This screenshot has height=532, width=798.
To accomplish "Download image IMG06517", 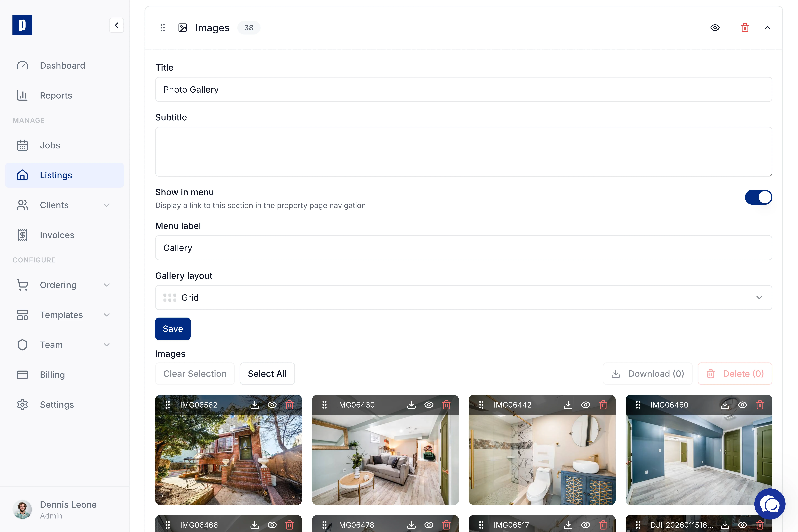I will [x=568, y=525].
